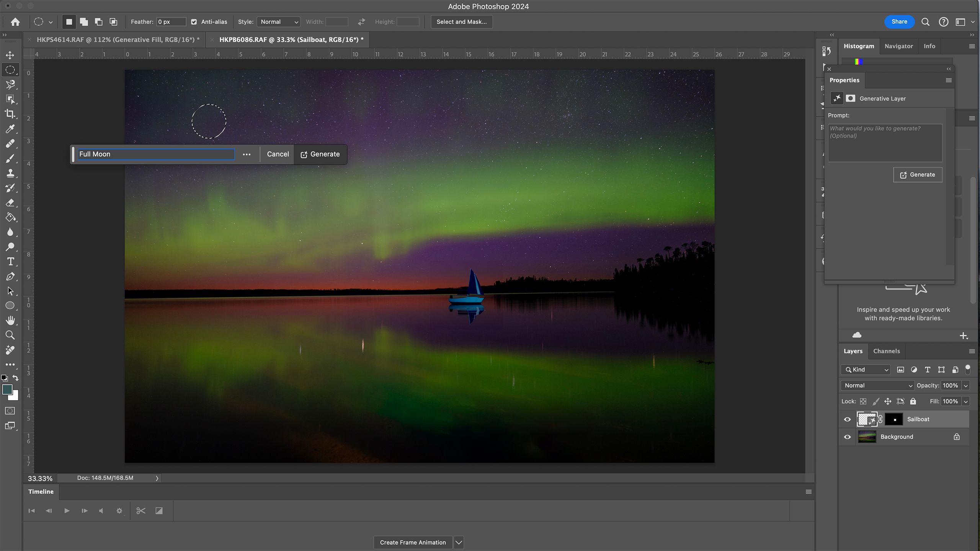Select the Histogram tab

point(859,46)
